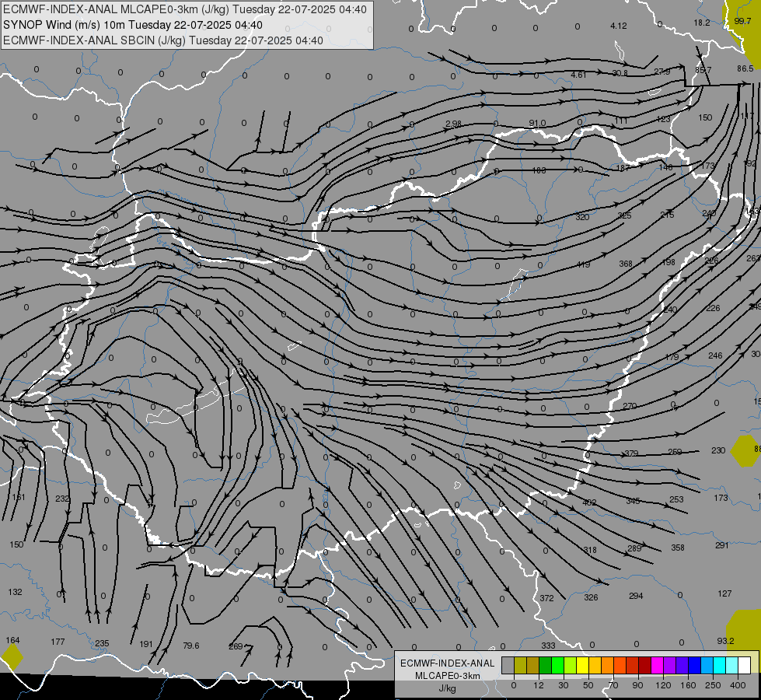Image resolution: width=761 pixels, height=700 pixels.
Task: Click the map value '246'
Action: click(x=715, y=355)
